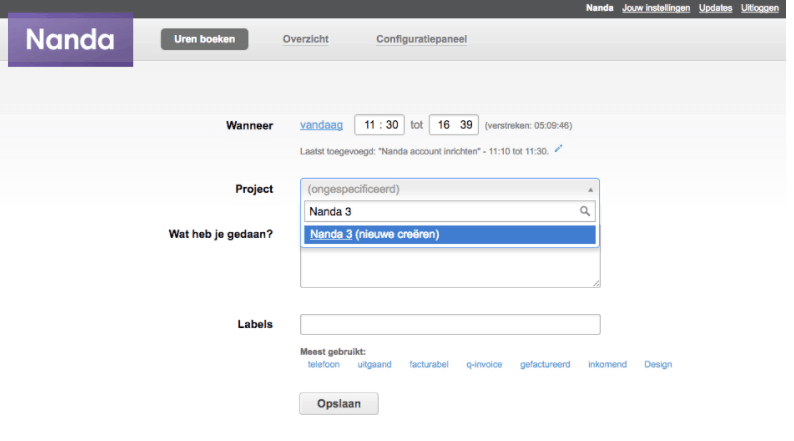Open the Updates link
Image resolution: width=794 pixels, height=441 pixels.
(x=716, y=8)
